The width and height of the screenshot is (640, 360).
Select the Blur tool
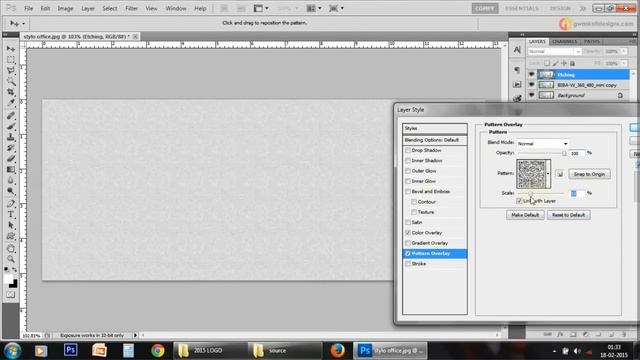point(11,180)
